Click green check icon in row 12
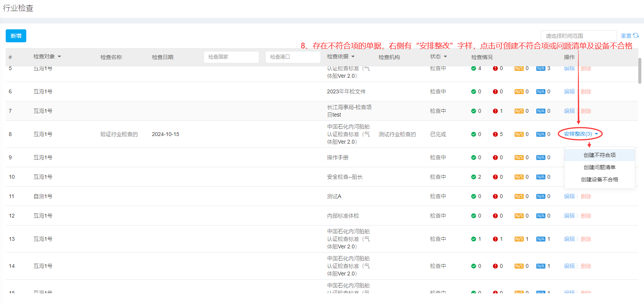Screen dimensions: 644x304 click(473, 216)
